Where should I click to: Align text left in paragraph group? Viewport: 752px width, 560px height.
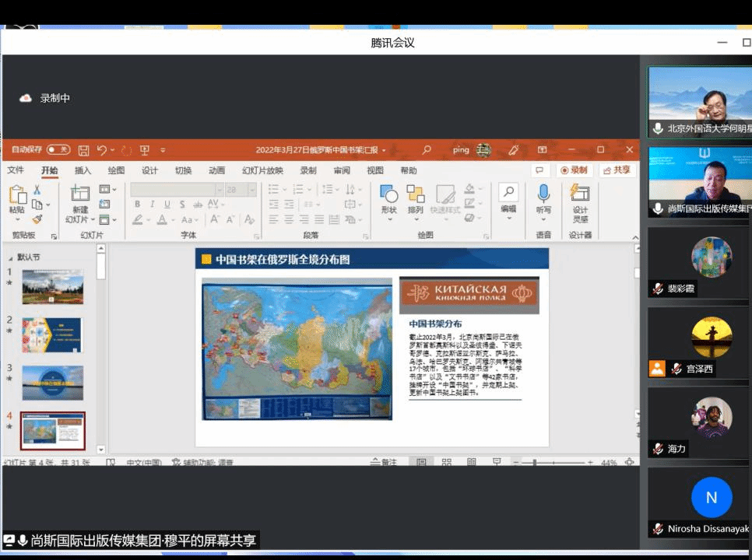pyautogui.click(x=273, y=219)
